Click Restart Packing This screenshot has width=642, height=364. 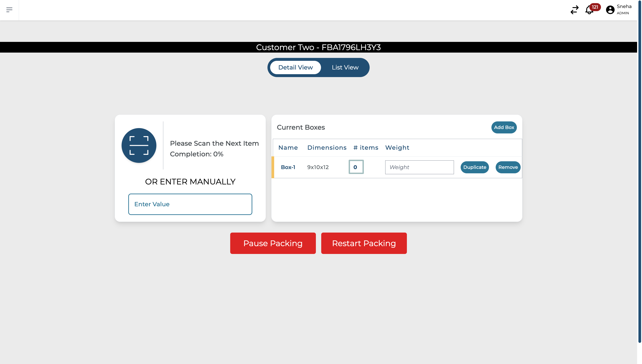click(364, 243)
